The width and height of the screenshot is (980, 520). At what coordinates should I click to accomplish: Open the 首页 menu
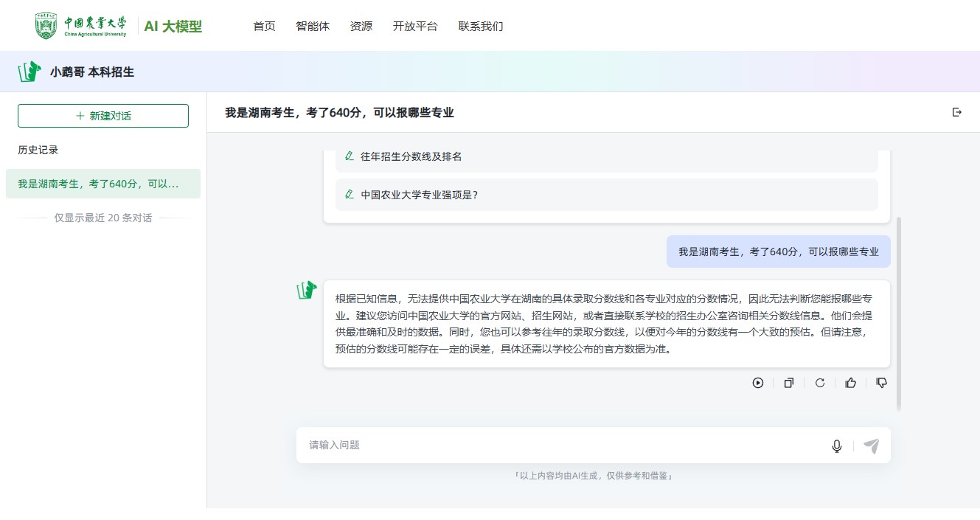[264, 27]
